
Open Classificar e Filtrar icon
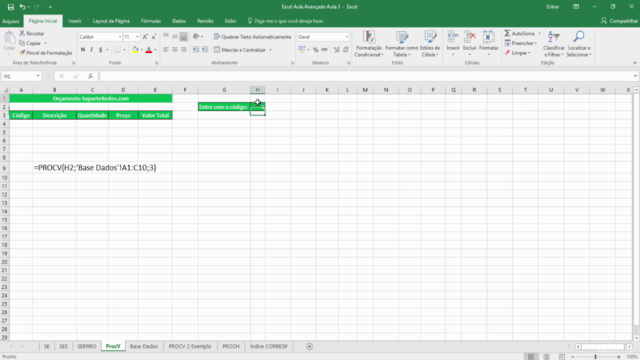(553, 37)
